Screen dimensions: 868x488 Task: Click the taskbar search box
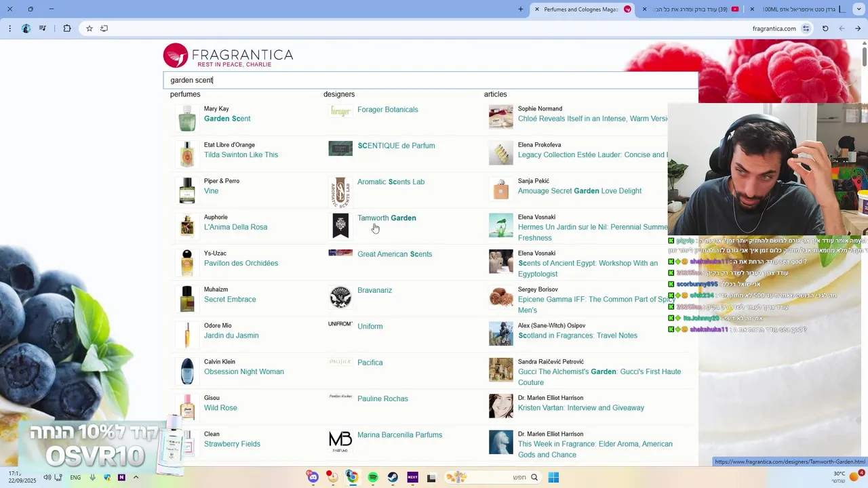[x=493, y=477]
